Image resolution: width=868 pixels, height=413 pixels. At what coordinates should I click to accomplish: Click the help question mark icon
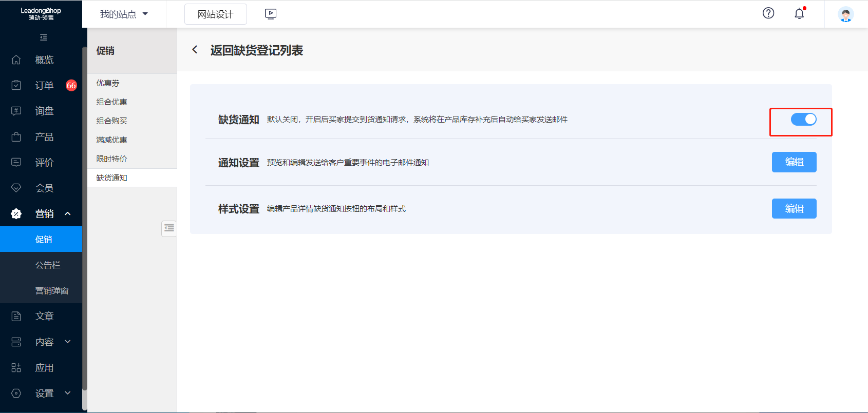[x=768, y=13]
